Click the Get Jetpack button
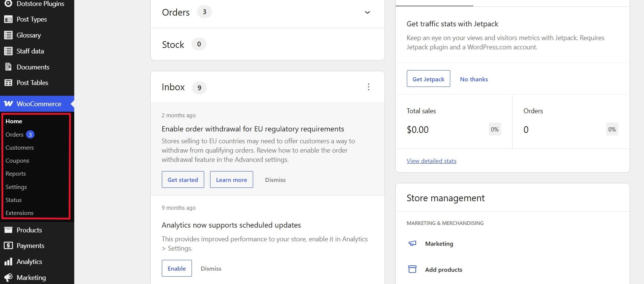Viewport: 644px width, 284px height. 428,79
